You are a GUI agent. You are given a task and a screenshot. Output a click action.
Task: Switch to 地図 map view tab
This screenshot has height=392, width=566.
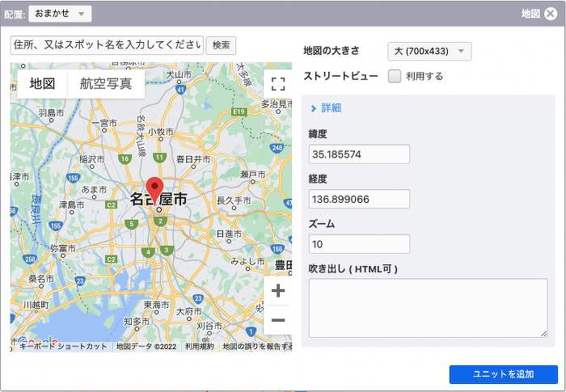[42, 83]
